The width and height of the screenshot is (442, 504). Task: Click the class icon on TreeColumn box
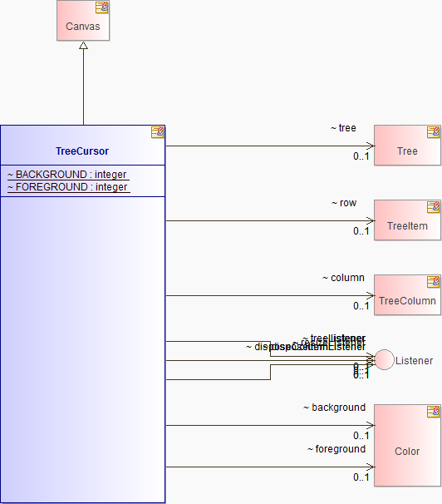[x=434, y=282]
